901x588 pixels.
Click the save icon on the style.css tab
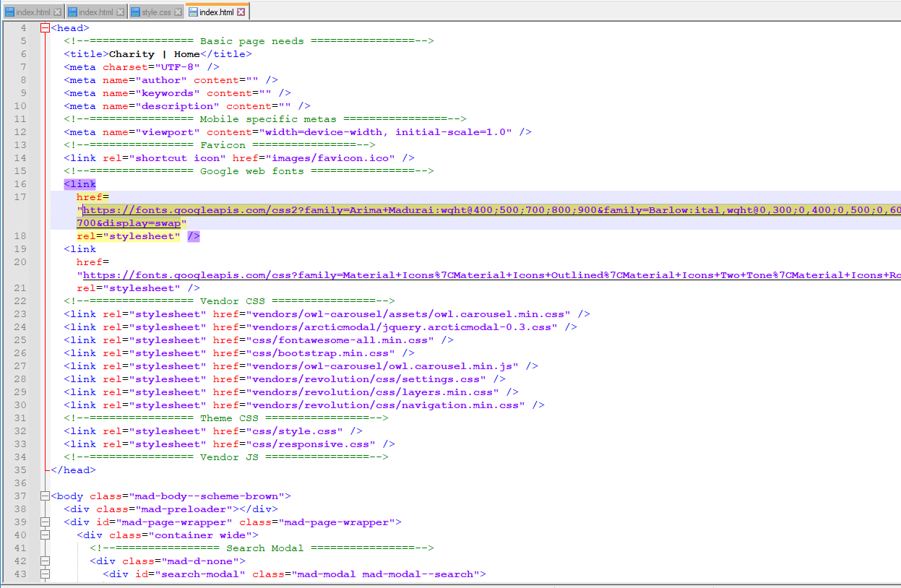click(135, 12)
